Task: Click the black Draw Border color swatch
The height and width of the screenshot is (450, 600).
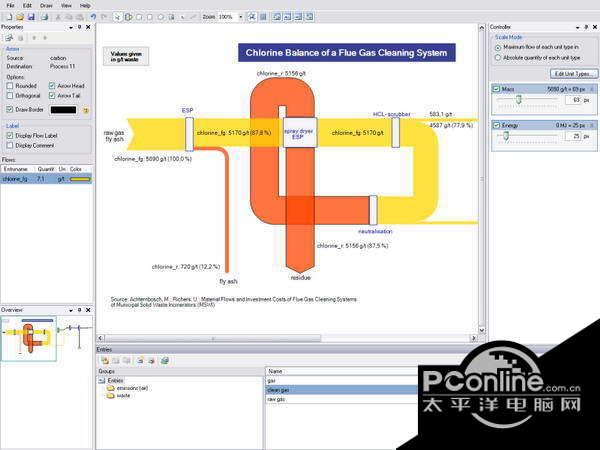Action: point(64,110)
